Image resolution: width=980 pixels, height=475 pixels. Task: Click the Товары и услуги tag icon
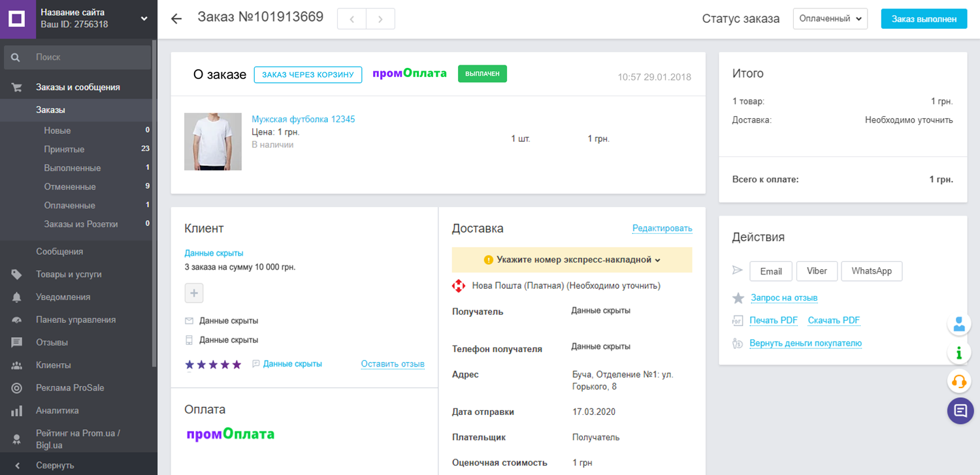pos(17,274)
